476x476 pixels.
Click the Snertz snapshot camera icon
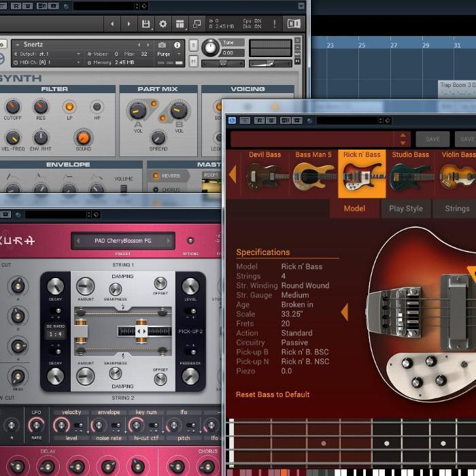162,45
